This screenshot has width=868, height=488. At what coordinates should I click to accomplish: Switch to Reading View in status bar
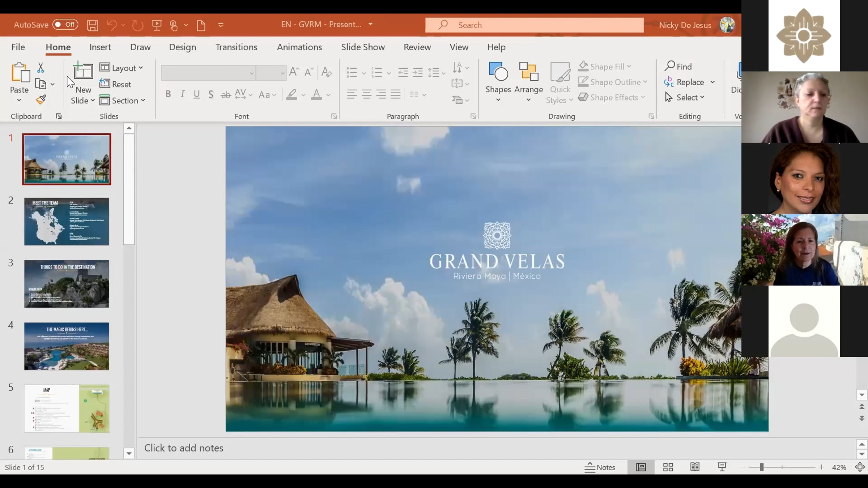point(695,467)
